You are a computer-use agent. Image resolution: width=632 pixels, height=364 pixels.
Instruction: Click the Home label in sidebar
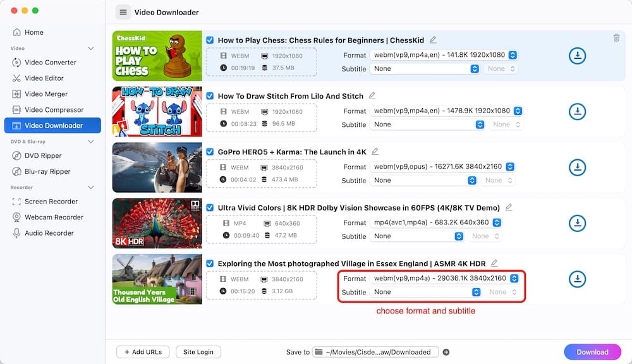[x=34, y=32]
